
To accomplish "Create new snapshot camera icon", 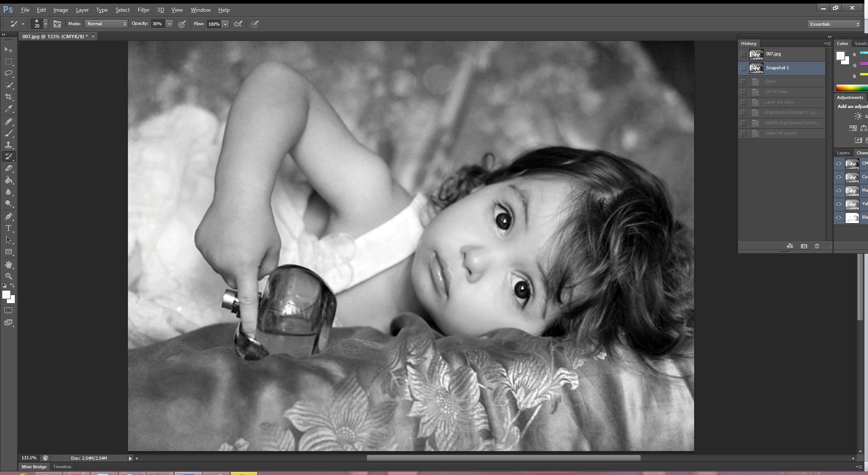I will pos(804,246).
